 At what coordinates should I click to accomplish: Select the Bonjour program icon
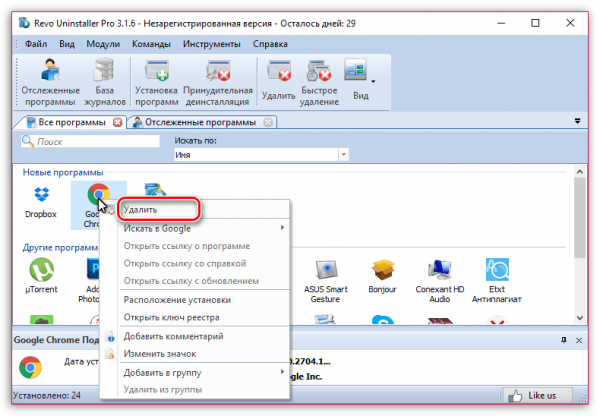382,275
